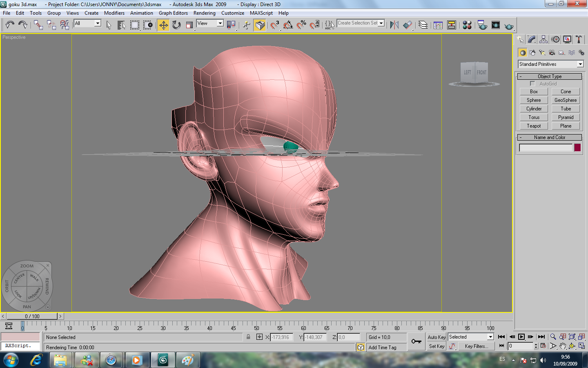The image size is (588, 368).
Task: Click the Maximize Viewport toggle icon
Action: [x=582, y=346]
